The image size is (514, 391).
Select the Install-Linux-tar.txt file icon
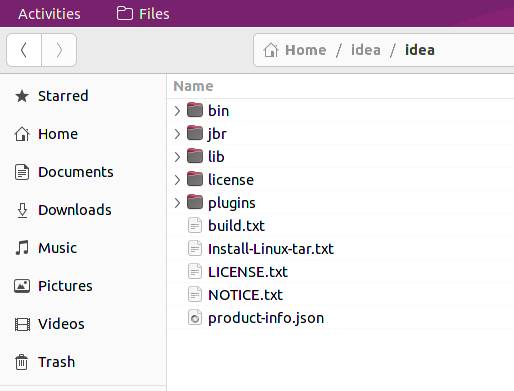click(x=195, y=248)
